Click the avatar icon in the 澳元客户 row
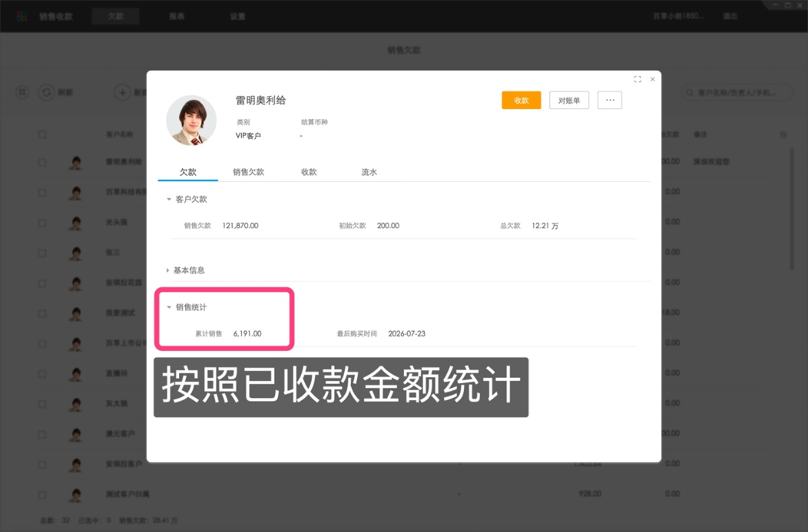808x532 pixels. [75, 434]
